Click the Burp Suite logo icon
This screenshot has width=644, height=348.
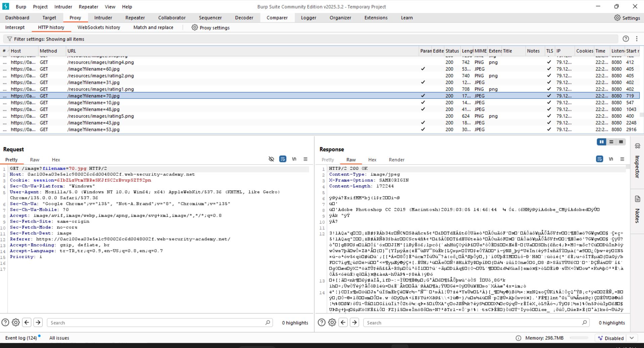6,6
